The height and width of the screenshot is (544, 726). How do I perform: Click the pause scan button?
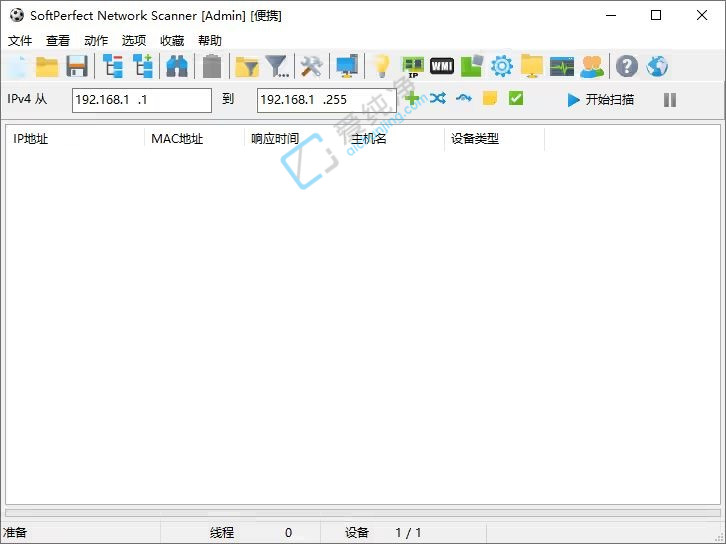[x=670, y=100]
